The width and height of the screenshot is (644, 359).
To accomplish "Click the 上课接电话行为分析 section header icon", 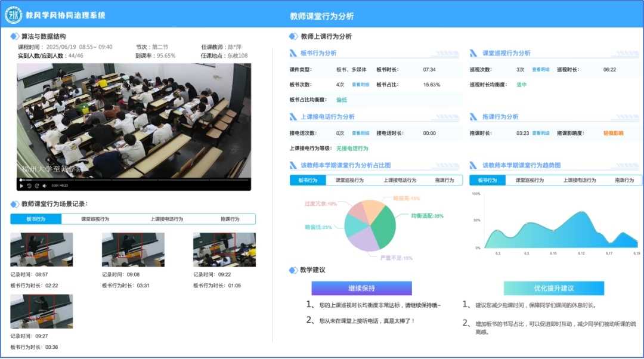I will (293, 117).
